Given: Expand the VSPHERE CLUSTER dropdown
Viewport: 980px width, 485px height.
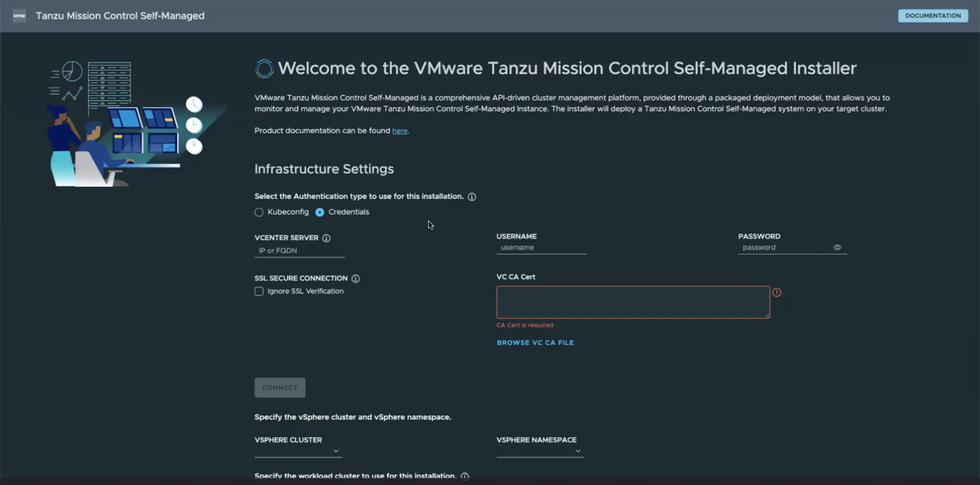Looking at the screenshot, I should [x=298, y=451].
